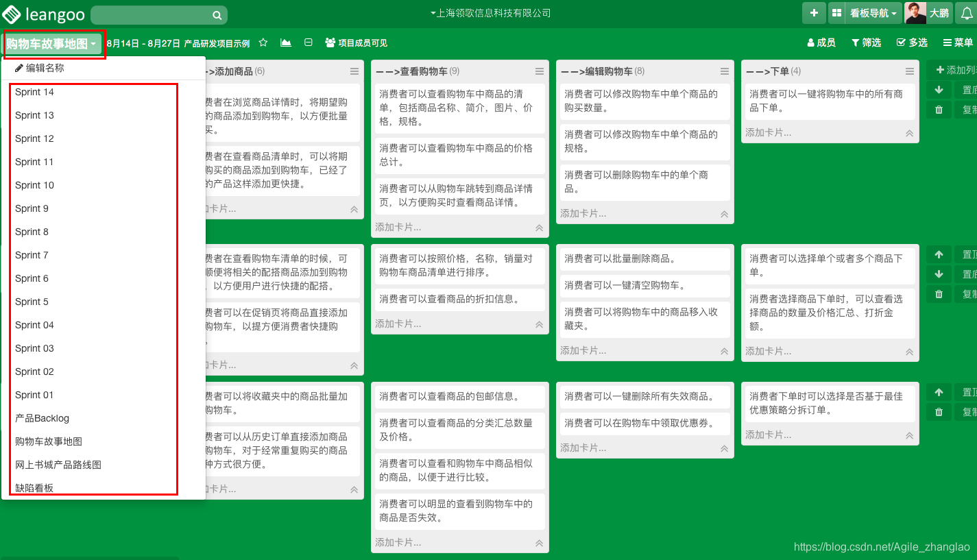The height and width of the screenshot is (560, 977).
Task: Enable 多选 multi-select mode
Action: coord(912,42)
